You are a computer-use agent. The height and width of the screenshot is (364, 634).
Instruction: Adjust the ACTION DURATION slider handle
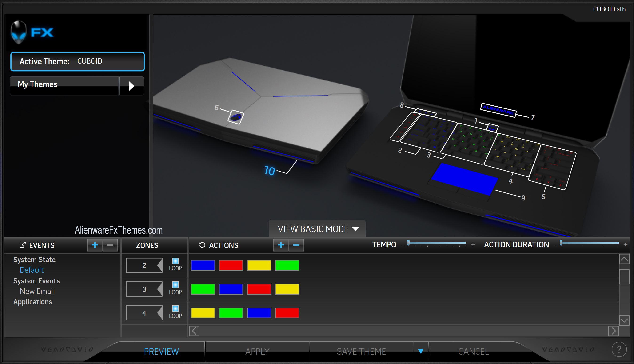pos(561,243)
